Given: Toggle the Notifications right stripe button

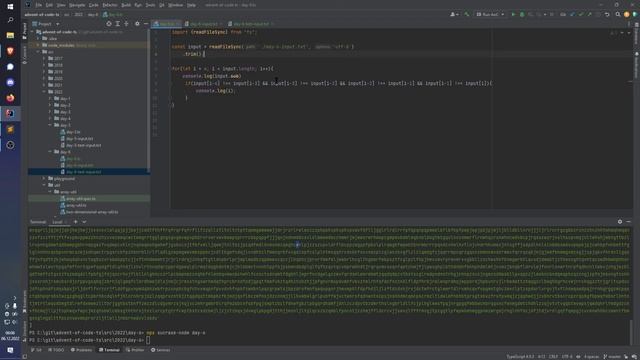Looking at the screenshot, I should point(636,65).
